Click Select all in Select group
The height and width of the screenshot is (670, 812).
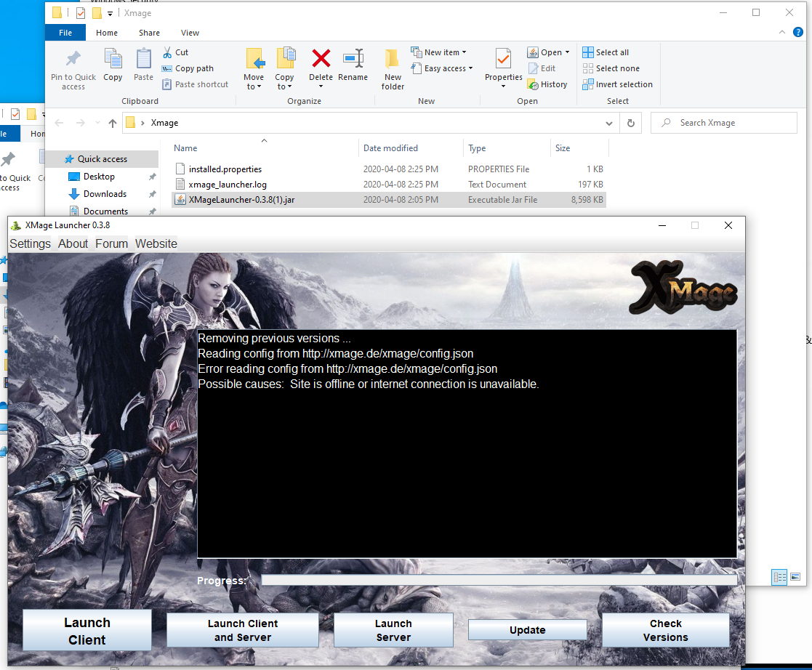coord(606,52)
